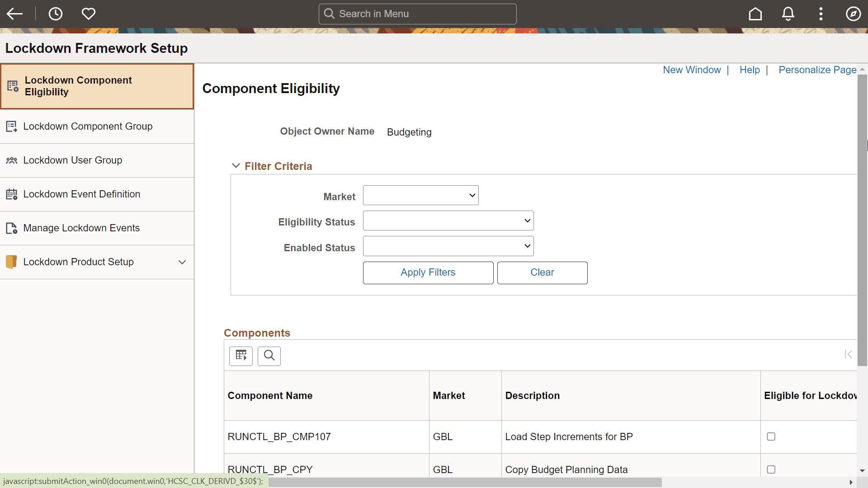Click 'Copy Budget Planning Data' description
Viewport: 868px width, 488px height.
(566, 470)
